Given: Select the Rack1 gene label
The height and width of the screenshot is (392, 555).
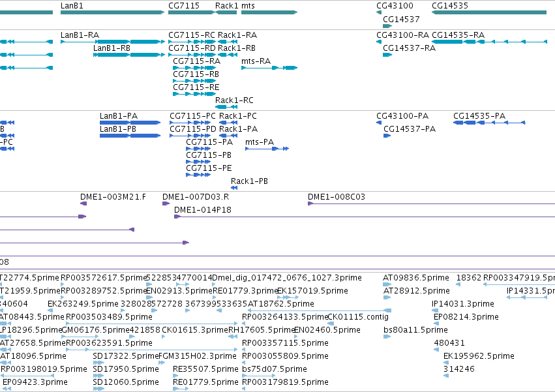Looking at the screenshot, I should click(x=226, y=6).
